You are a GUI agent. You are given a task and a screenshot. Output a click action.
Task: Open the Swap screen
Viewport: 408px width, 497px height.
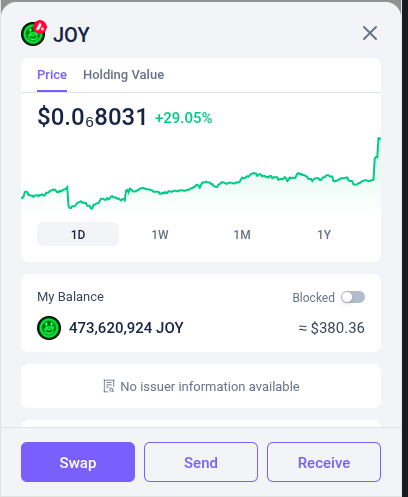tap(78, 462)
